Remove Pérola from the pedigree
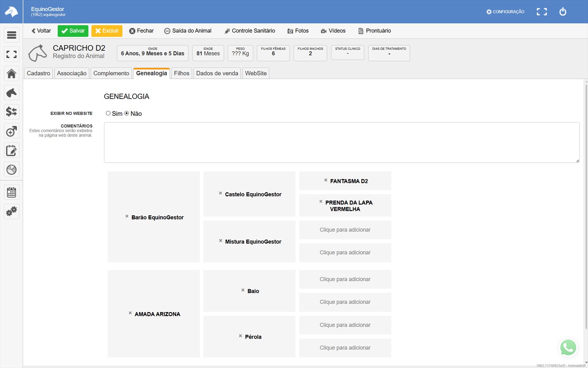 point(240,336)
